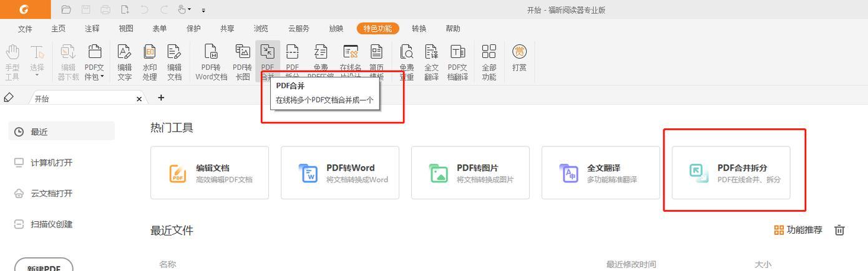Viewport: 868px width, 271px height.
Task: Open the PDF转Word hot tool card
Action: [x=340, y=173]
